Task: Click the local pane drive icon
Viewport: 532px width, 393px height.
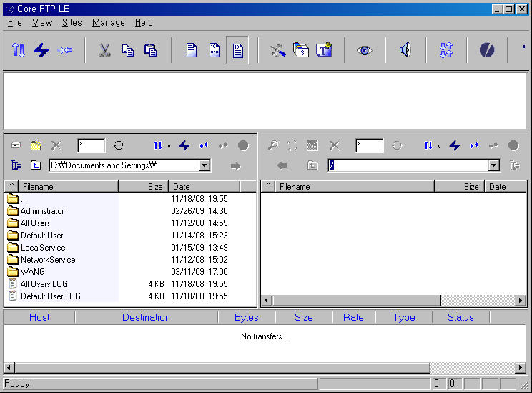Action: (x=16, y=145)
